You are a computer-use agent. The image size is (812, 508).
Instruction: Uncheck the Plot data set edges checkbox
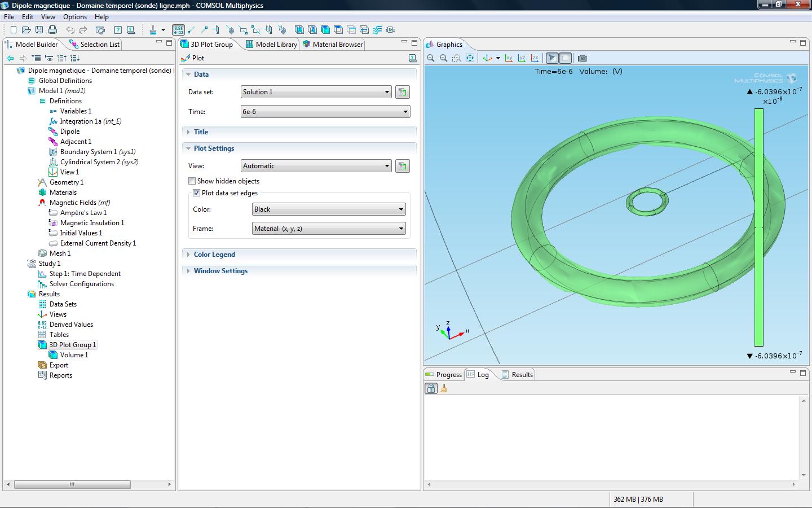click(x=196, y=193)
